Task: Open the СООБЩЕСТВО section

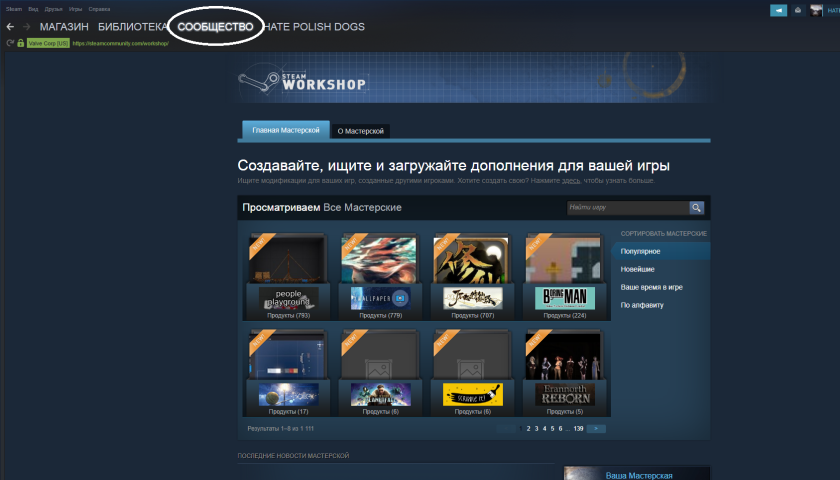Action: 215,27
